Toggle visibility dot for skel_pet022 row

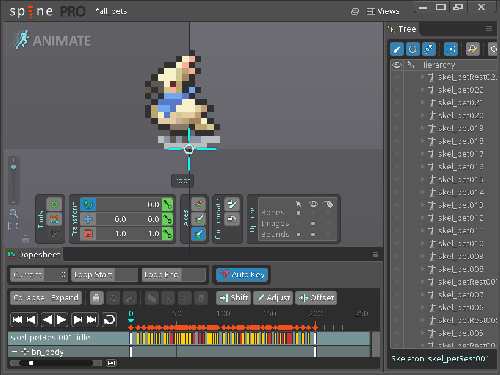pyautogui.click(x=397, y=90)
